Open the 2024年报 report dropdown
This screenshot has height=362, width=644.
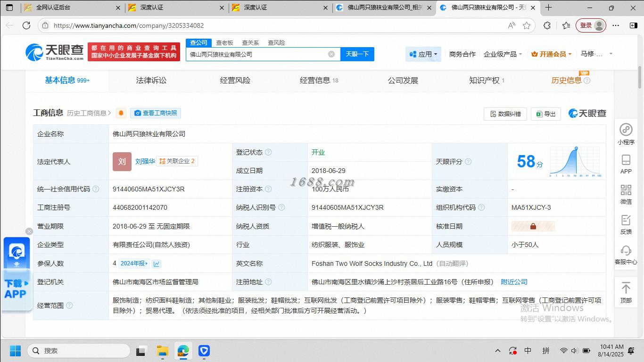point(134,263)
